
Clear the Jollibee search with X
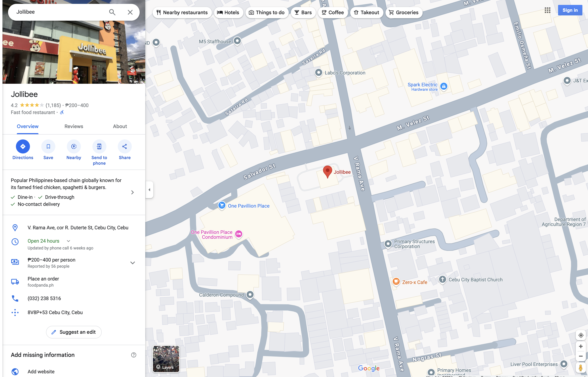(x=130, y=12)
